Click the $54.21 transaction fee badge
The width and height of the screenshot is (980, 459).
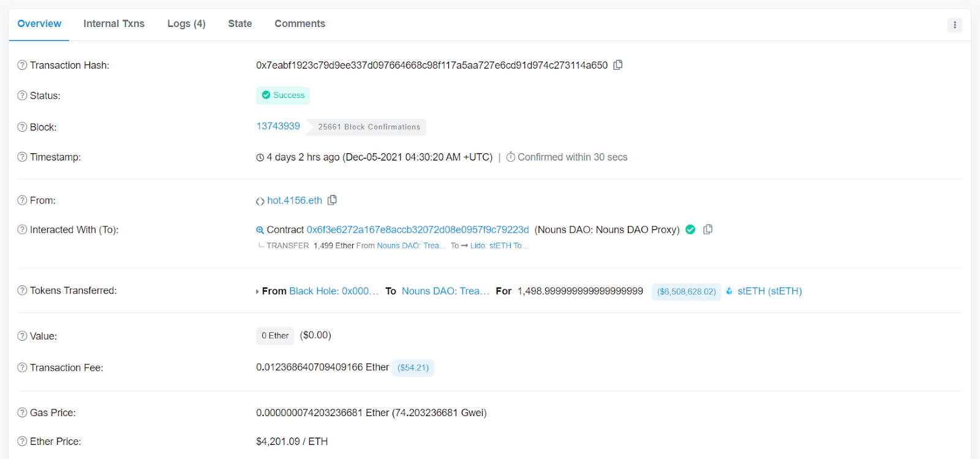coord(413,368)
